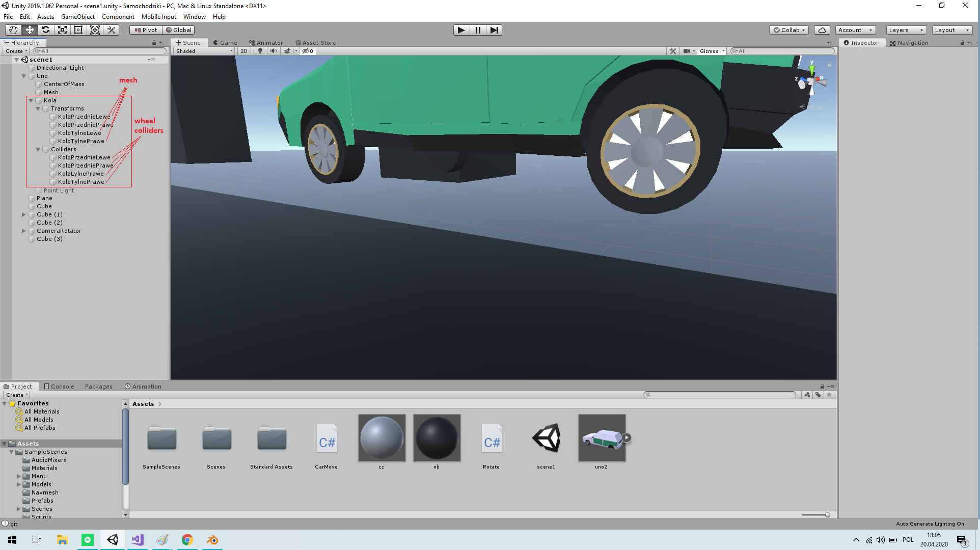Click the Project Create button
This screenshot has width=980, height=550.
tap(17, 395)
